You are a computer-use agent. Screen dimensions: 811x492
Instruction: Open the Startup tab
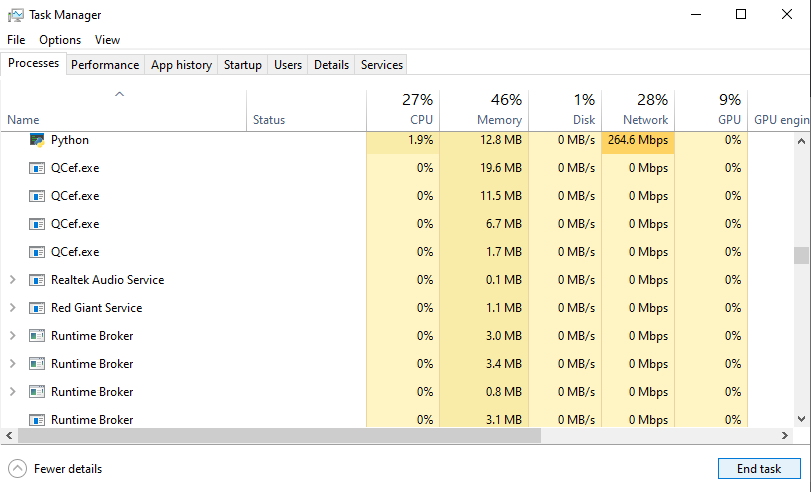(242, 65)
